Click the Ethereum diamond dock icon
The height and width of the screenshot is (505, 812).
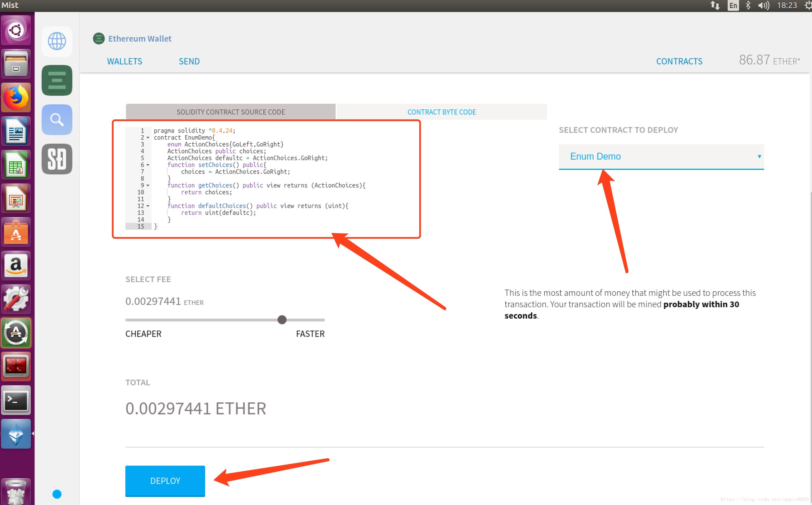[x=16, y=433]
